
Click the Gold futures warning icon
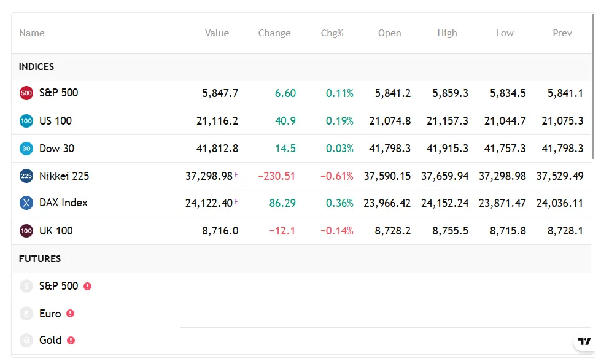pos(71,340)
